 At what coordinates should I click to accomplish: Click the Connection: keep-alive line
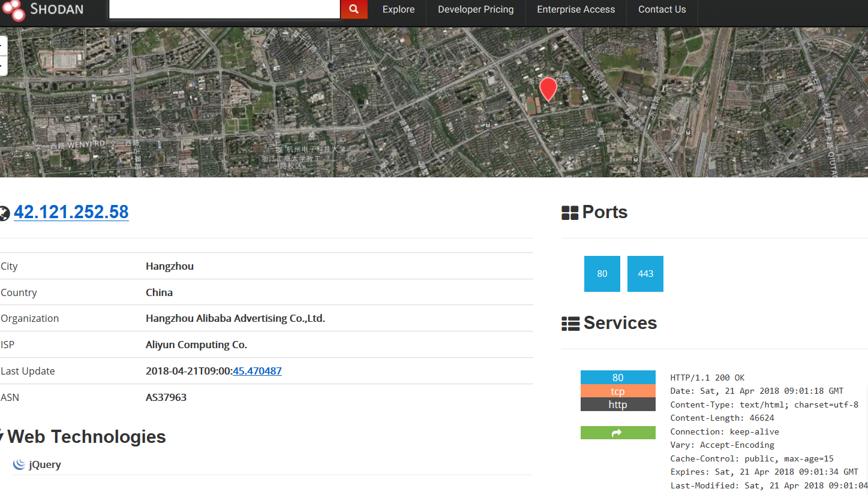pos(725,431)
